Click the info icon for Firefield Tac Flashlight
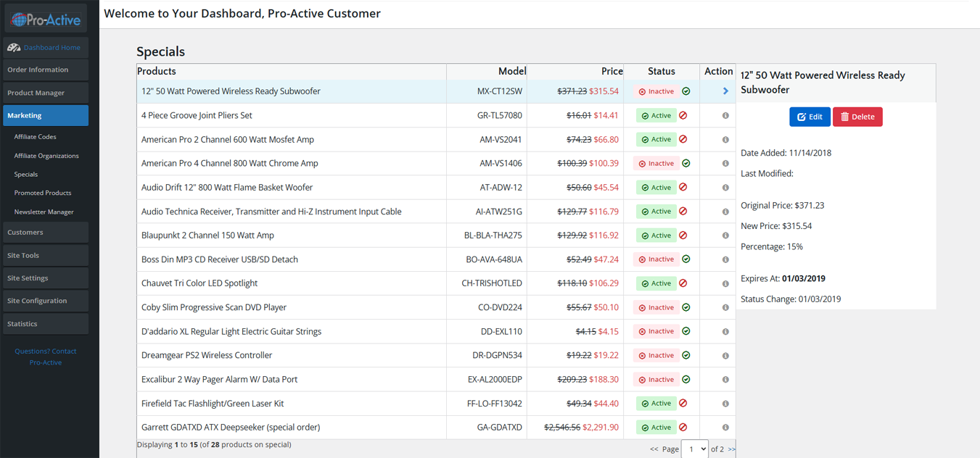 click(x=725, y=404)
